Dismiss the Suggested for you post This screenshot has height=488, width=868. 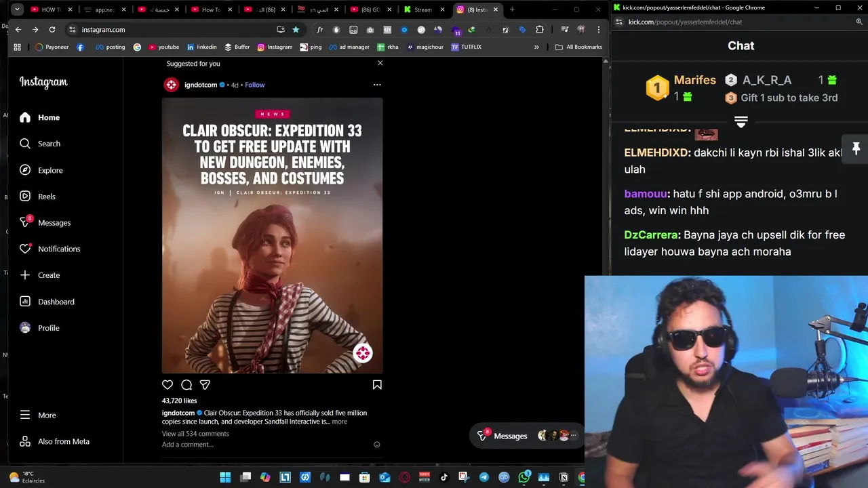[380, 63]
